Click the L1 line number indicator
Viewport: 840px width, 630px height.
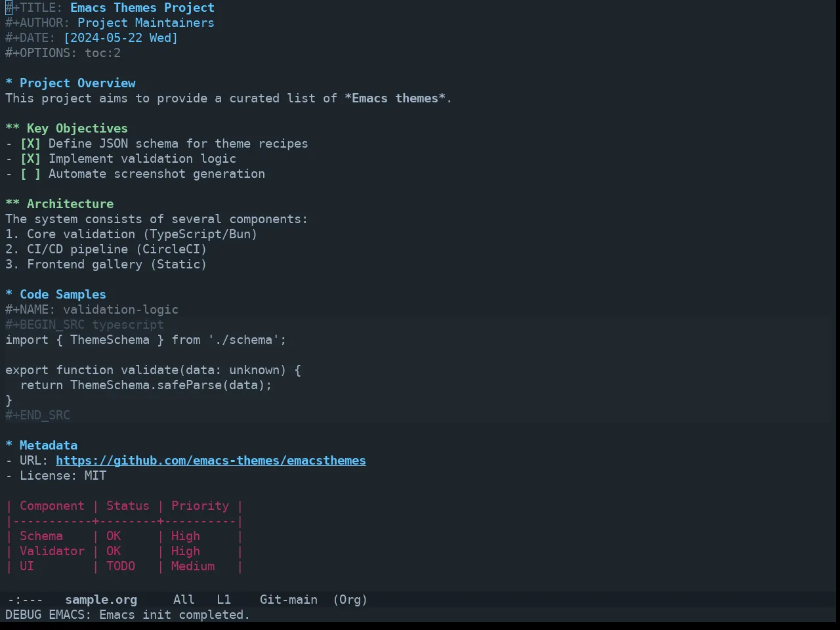click(224, 600)
